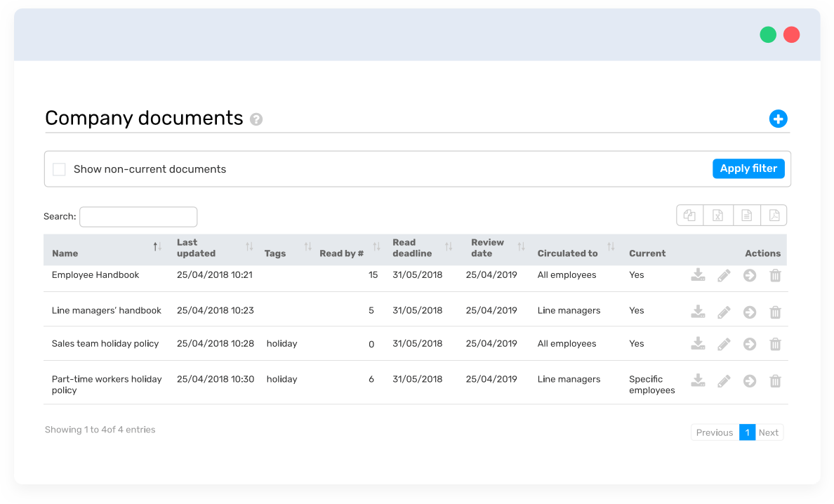Export the document list to PDF
The image size is (834, 504).
tap(774, 215)
